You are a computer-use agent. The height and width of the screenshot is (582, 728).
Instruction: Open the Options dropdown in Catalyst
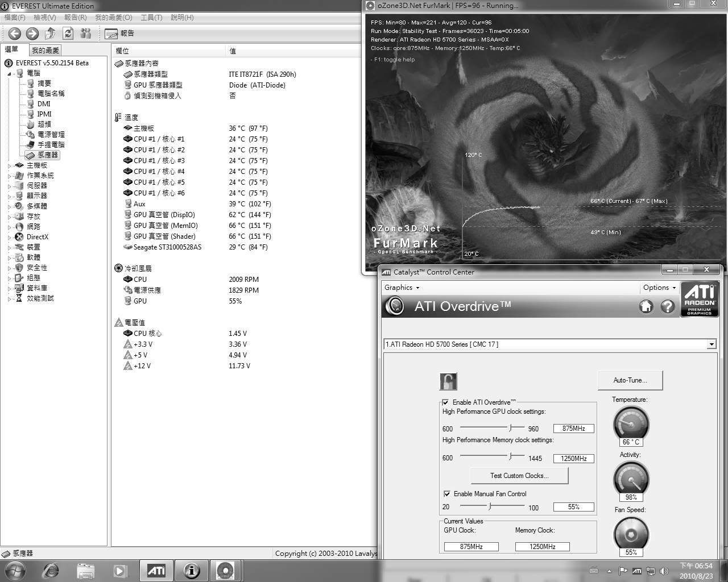659,288
